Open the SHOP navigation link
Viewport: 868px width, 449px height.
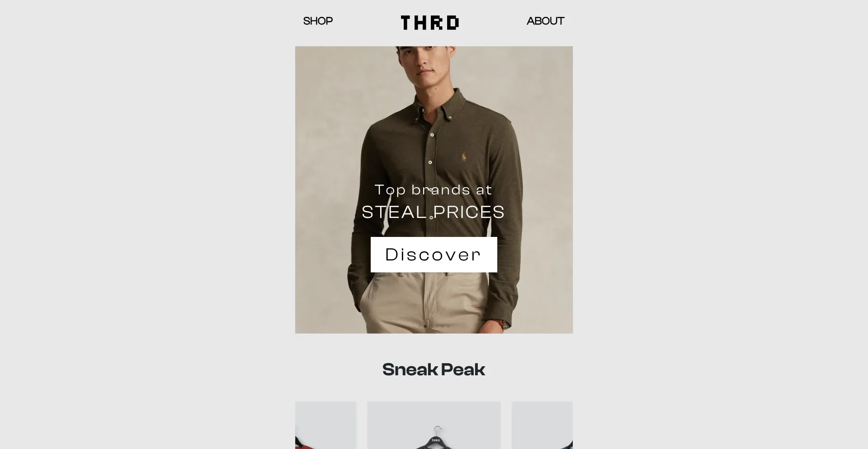point(318,21)
